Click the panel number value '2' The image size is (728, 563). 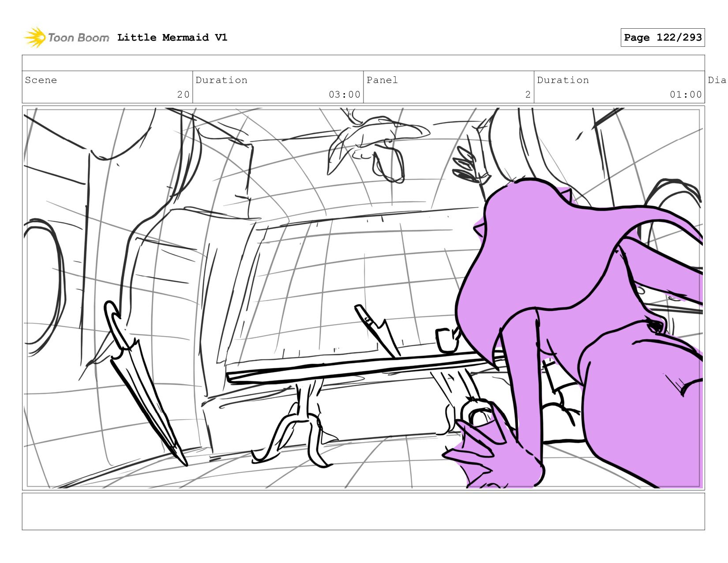coord(528,94)
